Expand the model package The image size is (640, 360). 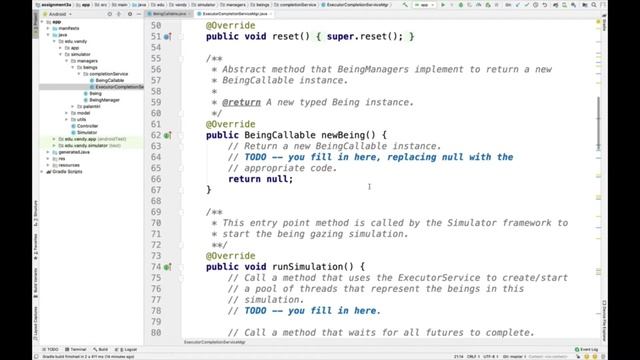pyautogui.click(x=67, y=113)
